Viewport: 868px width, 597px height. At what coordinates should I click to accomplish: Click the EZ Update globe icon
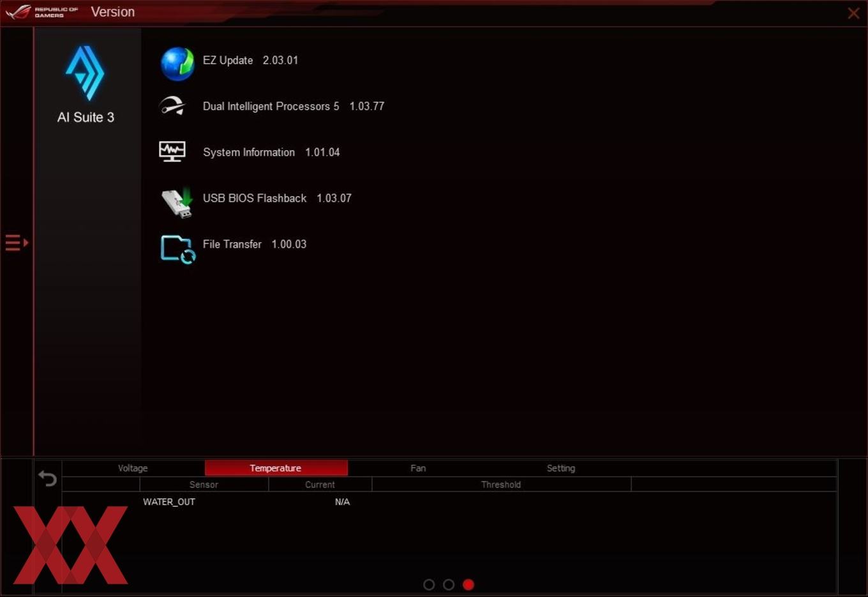tap(177, 64)
